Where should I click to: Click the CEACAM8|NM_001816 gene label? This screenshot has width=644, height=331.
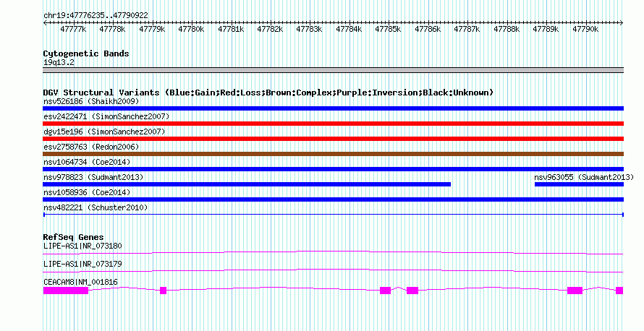(x=80, y=282)
